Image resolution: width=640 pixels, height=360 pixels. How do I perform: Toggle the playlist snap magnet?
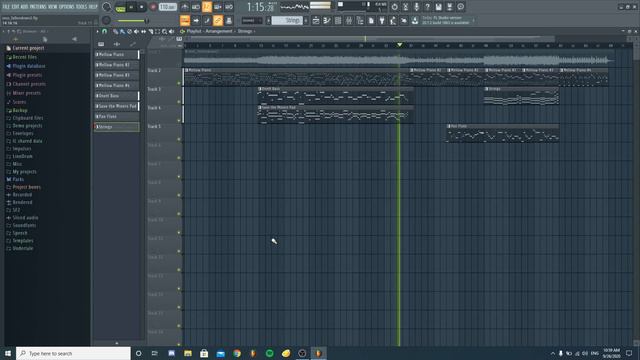104,31
